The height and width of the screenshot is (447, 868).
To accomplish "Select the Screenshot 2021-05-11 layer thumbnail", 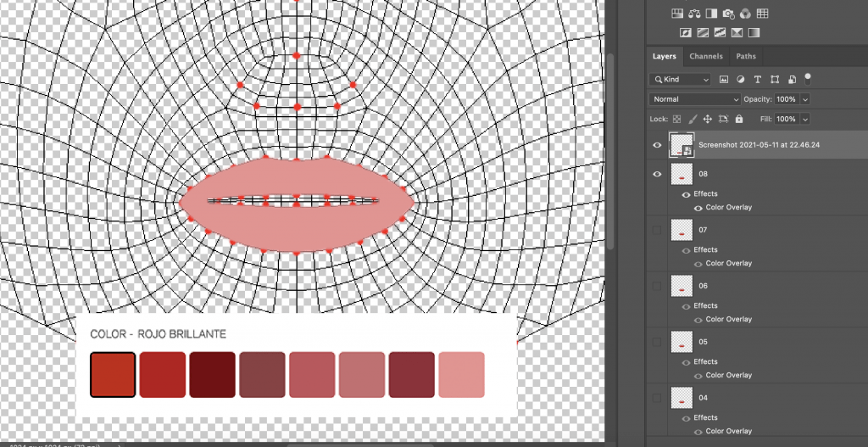I will pyautogui.click(x=682, y=145).
